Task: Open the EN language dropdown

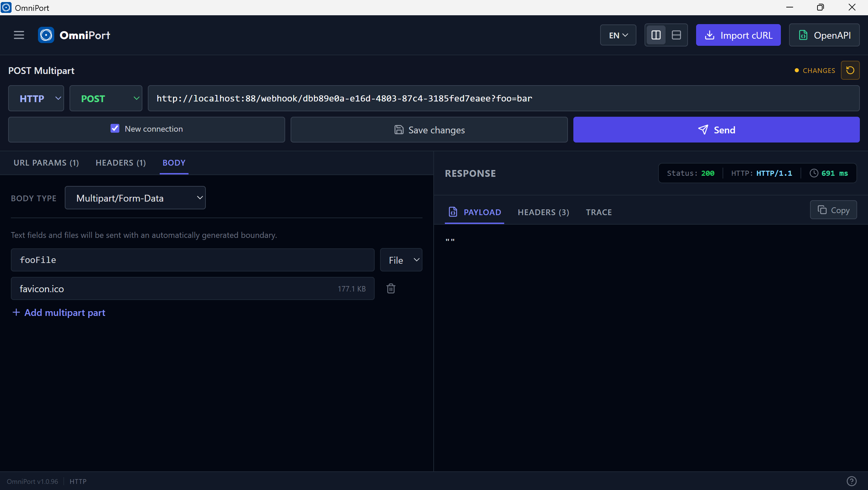Action: point(618,35)
